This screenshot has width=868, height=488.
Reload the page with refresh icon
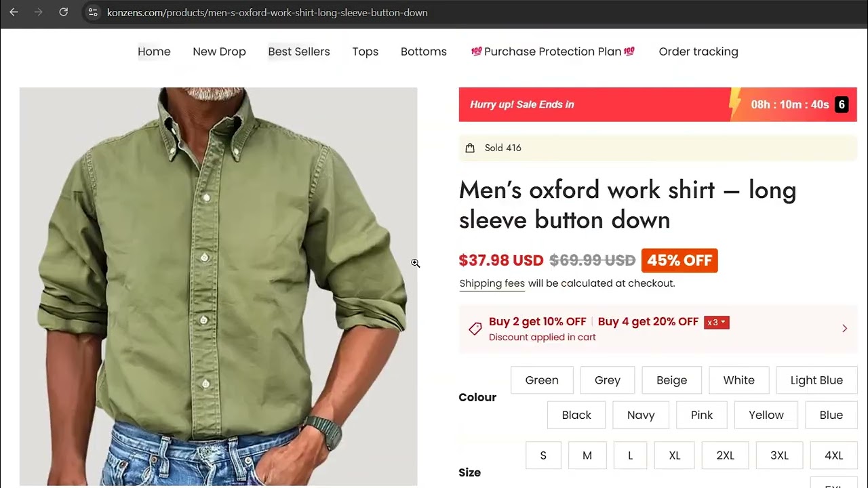(x=63, y=12)
